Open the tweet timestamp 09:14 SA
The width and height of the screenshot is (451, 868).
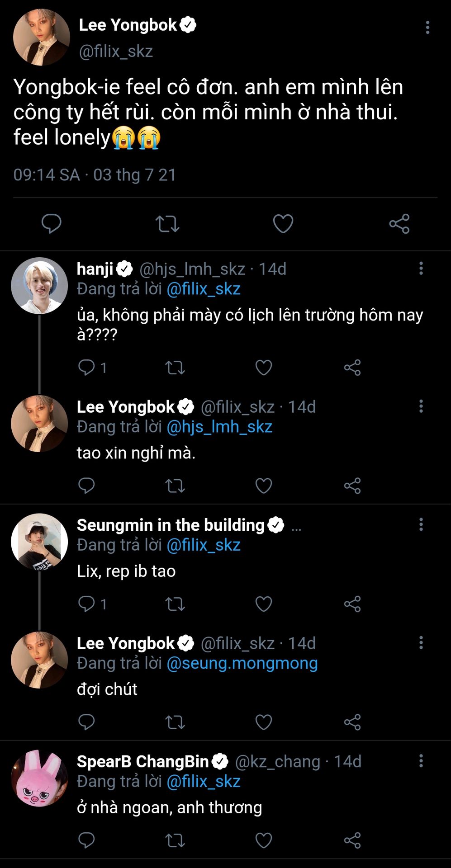point(47,175)
